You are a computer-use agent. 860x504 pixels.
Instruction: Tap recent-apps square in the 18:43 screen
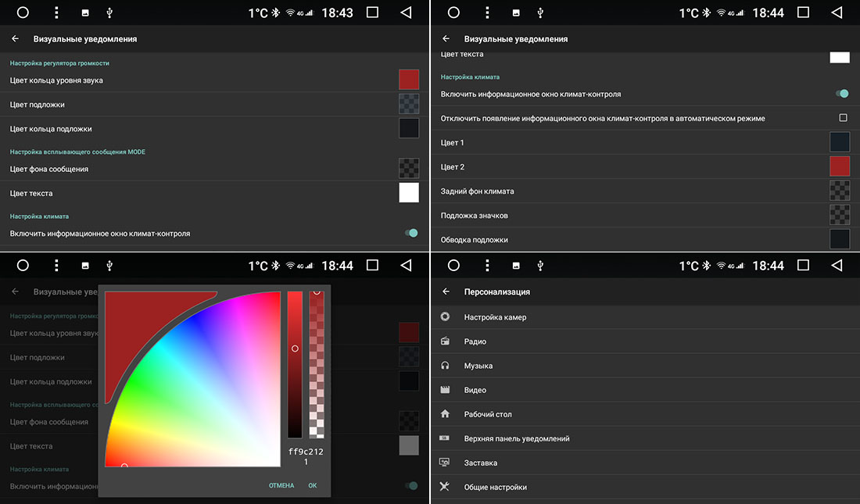372,12
